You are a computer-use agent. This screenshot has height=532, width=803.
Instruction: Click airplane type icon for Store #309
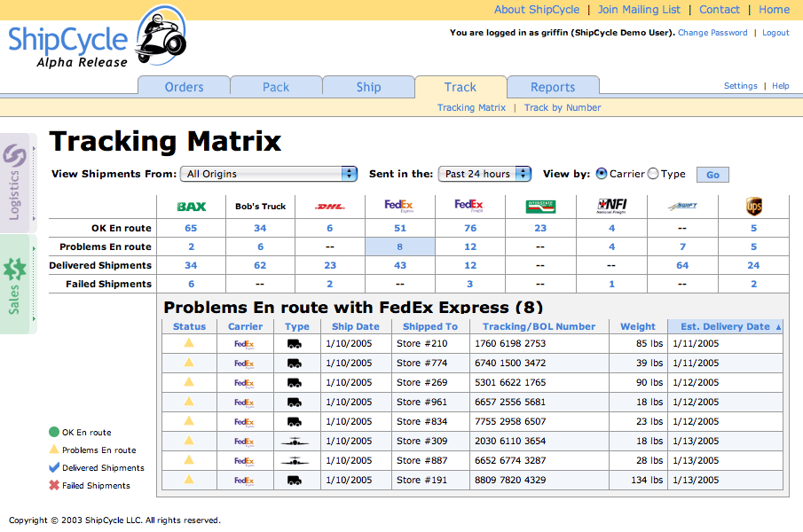click(x=295, y=441)
